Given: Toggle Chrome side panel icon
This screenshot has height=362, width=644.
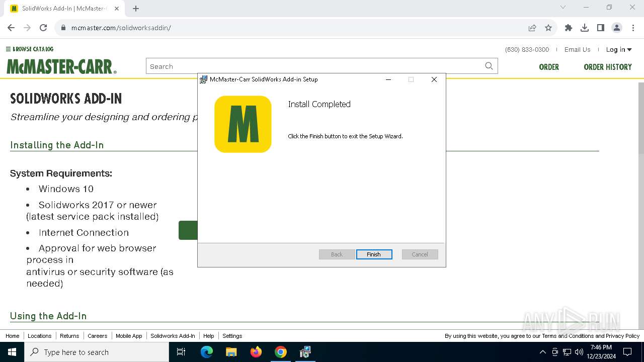Looking at the screenshot, I should pos(601,28).
